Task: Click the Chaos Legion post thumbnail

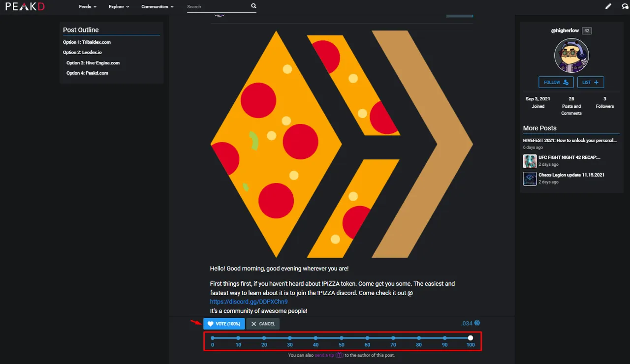Action: [530, 179]
